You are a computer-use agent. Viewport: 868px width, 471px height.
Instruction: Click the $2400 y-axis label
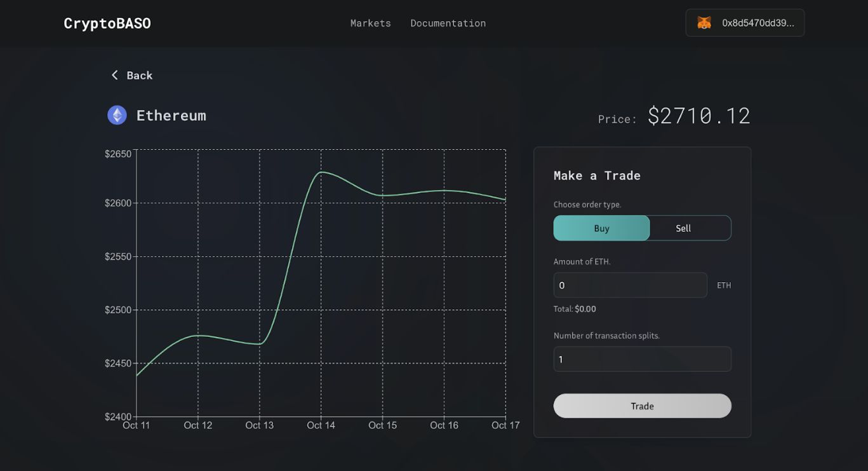click(118, 417)
